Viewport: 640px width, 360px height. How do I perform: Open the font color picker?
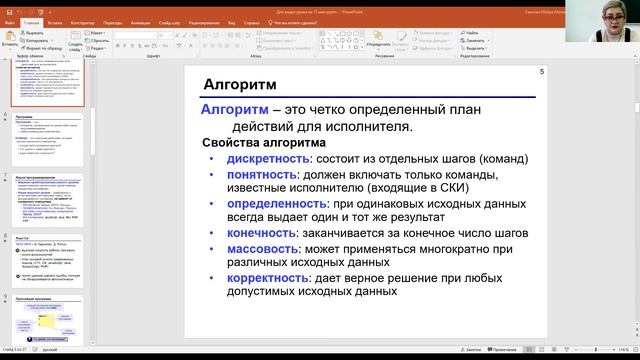point(191,46)
